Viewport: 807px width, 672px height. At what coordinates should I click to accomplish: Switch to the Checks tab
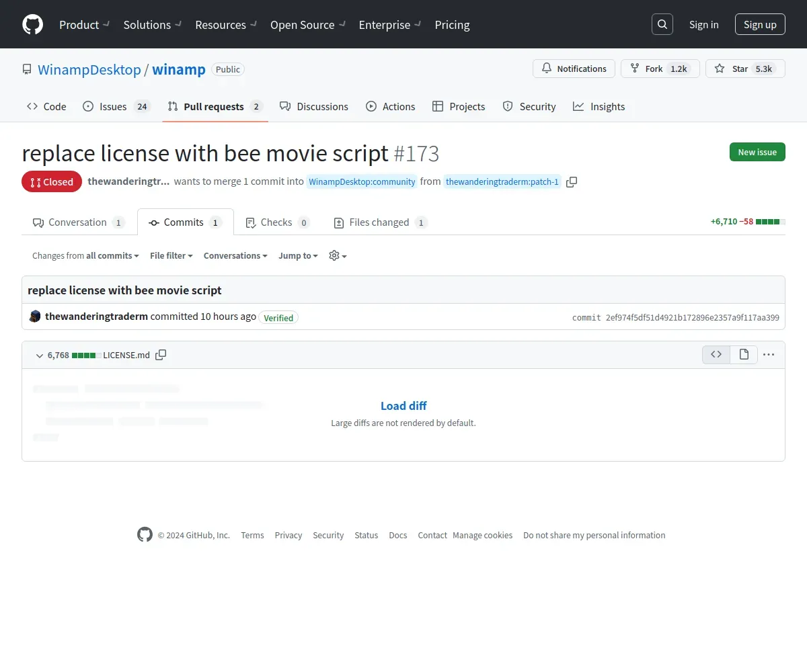click(x=278, y=222)
